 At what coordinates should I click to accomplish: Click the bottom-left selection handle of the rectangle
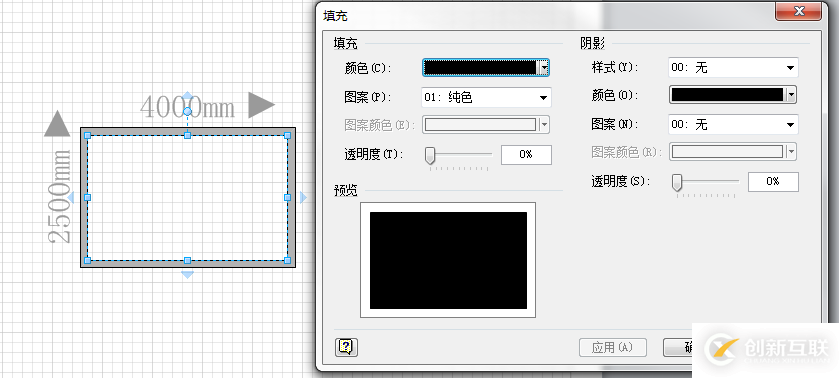coord(88,261)
